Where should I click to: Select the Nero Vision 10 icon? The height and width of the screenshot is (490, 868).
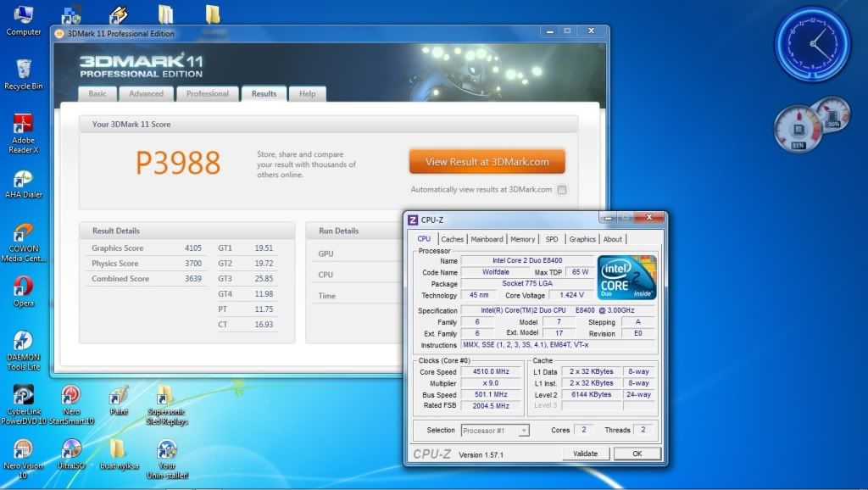pyautogui.click(x=23, y=459)
